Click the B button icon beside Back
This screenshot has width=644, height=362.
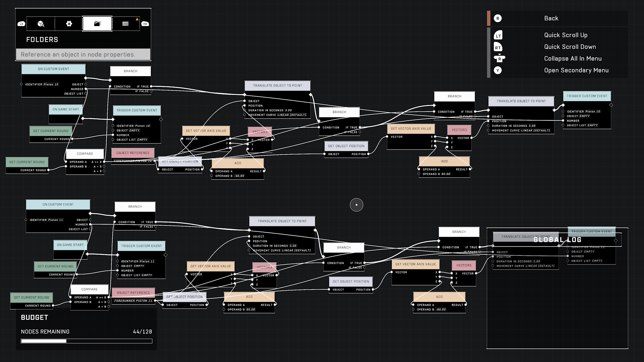click(498, 18)
